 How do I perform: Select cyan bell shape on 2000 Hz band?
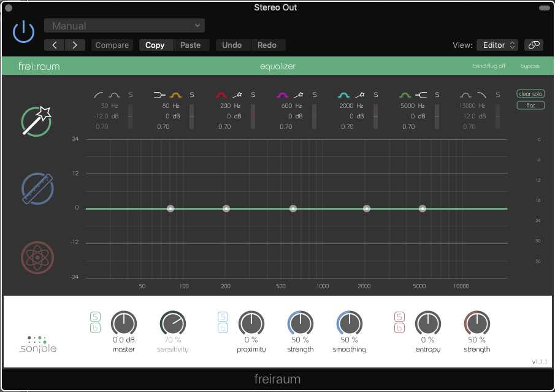343,94
